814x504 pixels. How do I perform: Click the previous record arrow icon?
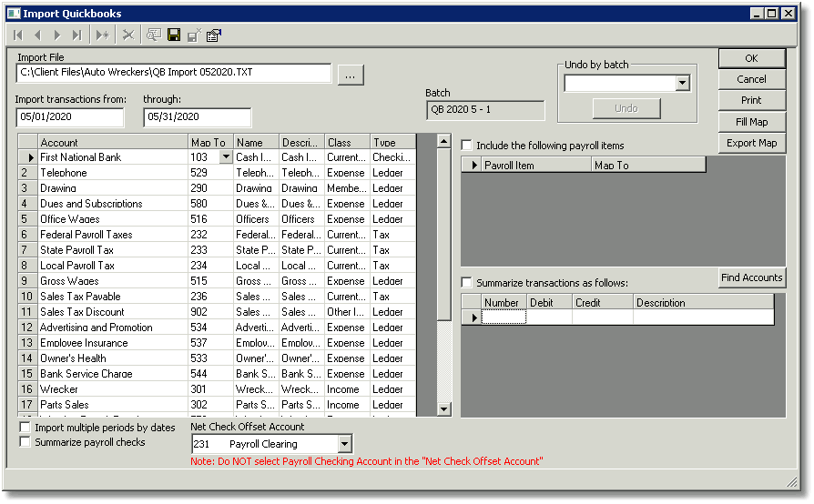click(37, 35)
